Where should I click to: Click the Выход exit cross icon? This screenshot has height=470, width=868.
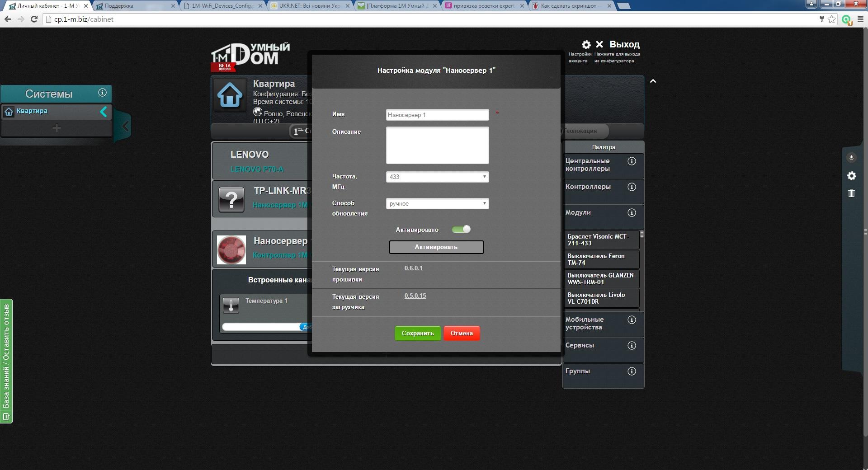point(599,44)
